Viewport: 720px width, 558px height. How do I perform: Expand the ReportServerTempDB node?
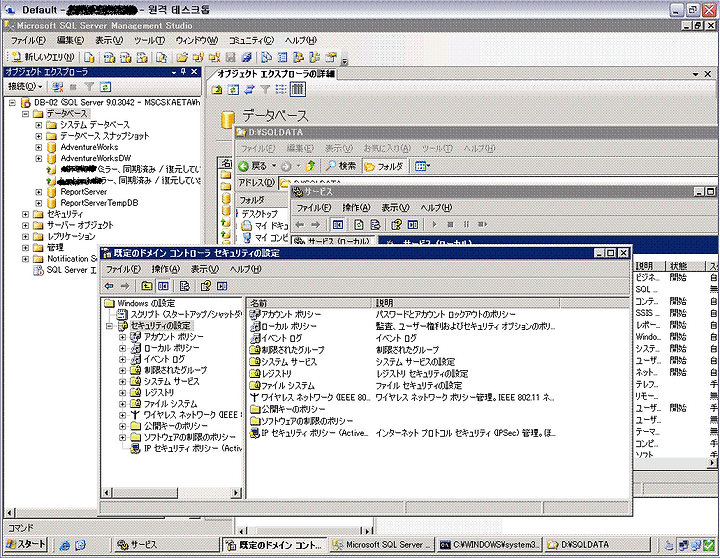click(x=39, y=203)
